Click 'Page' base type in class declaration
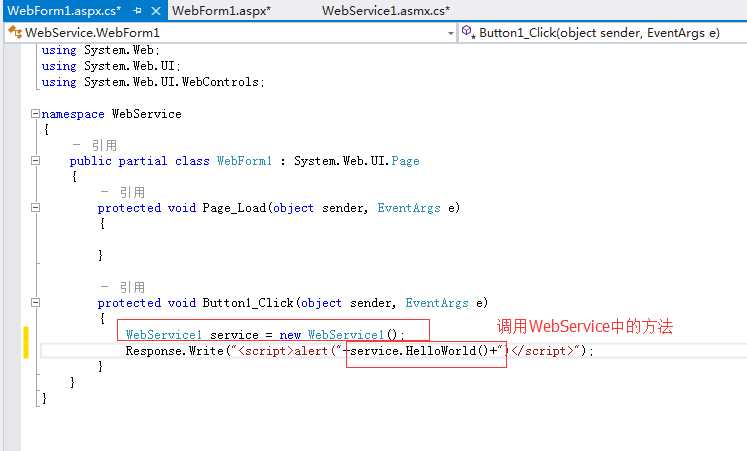Viewport: 747px width, 451px height. point(405,161)
